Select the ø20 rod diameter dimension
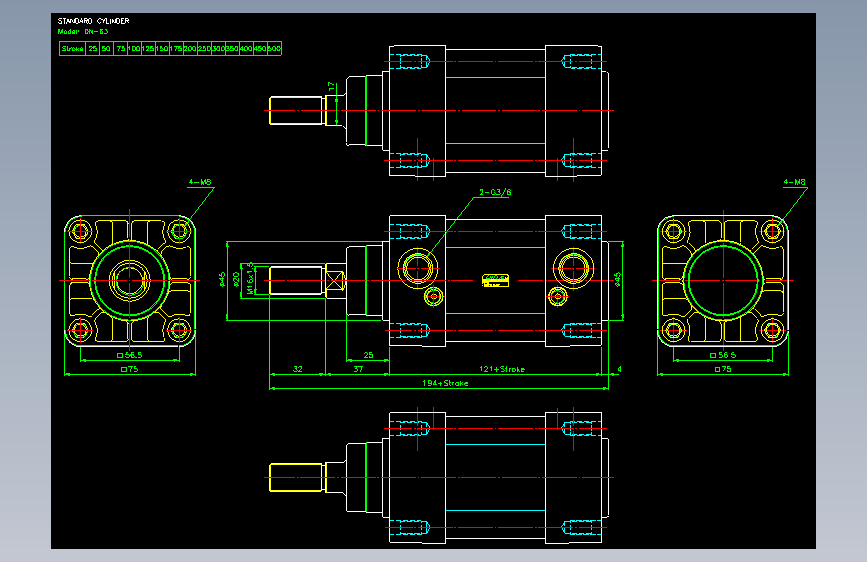The image size is (867, 562). coord(236,279)
